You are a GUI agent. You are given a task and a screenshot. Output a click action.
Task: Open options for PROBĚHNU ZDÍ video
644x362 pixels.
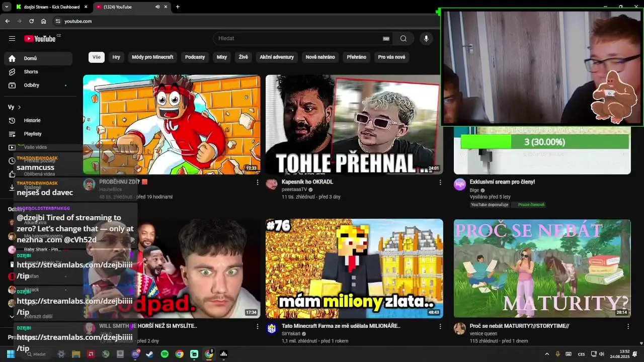click(x=258, y=183)
